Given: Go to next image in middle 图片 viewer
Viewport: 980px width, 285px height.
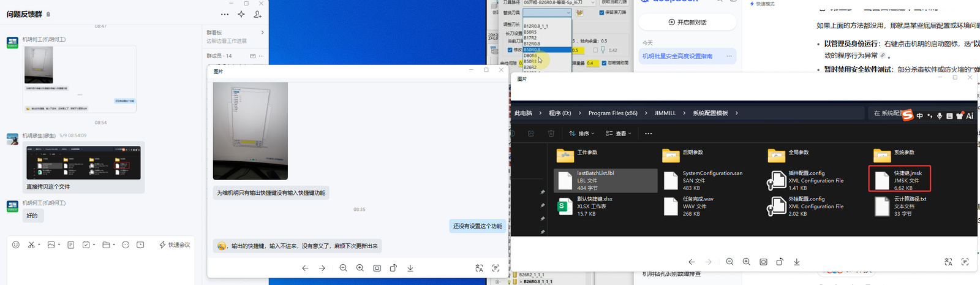Looking at the screenshot, I should [322, 268].
